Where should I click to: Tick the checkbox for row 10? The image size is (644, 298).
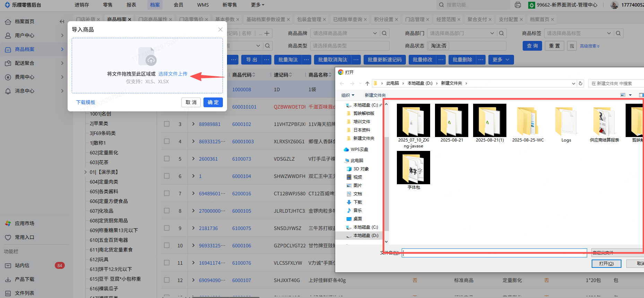[x=167, y=245]
